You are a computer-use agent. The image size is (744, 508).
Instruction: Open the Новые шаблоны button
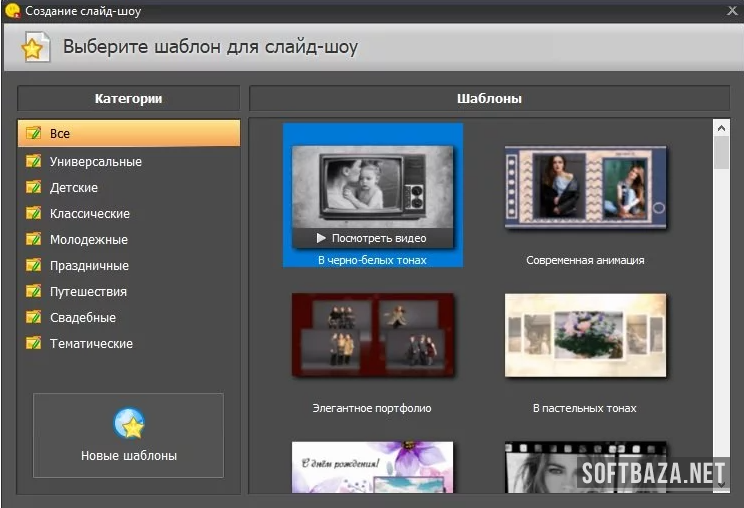pos(129,435)
